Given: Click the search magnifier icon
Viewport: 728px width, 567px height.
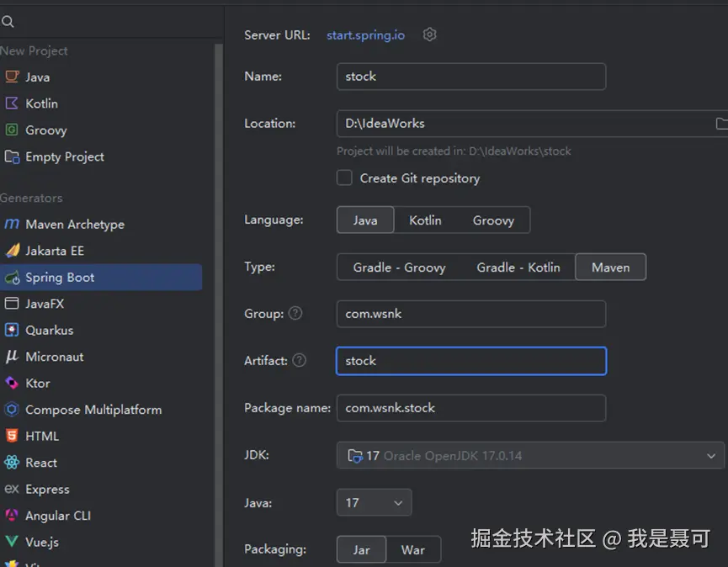Looking at the screenshot, I should [8, 22].
